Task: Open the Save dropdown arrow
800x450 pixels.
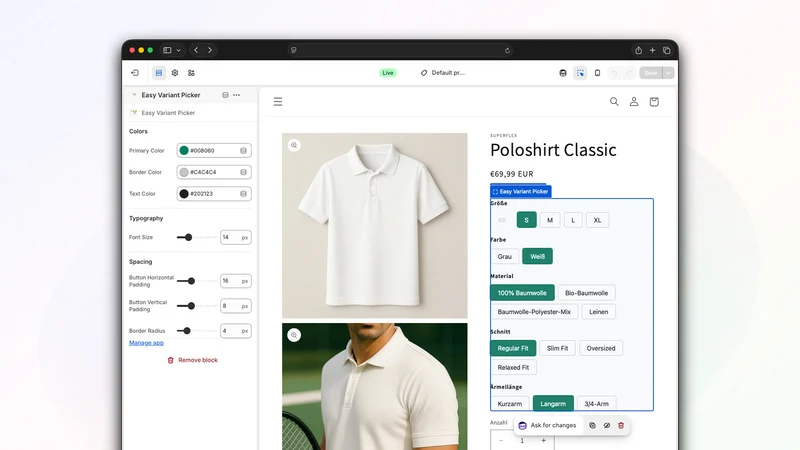Action: tap(668, 73)
